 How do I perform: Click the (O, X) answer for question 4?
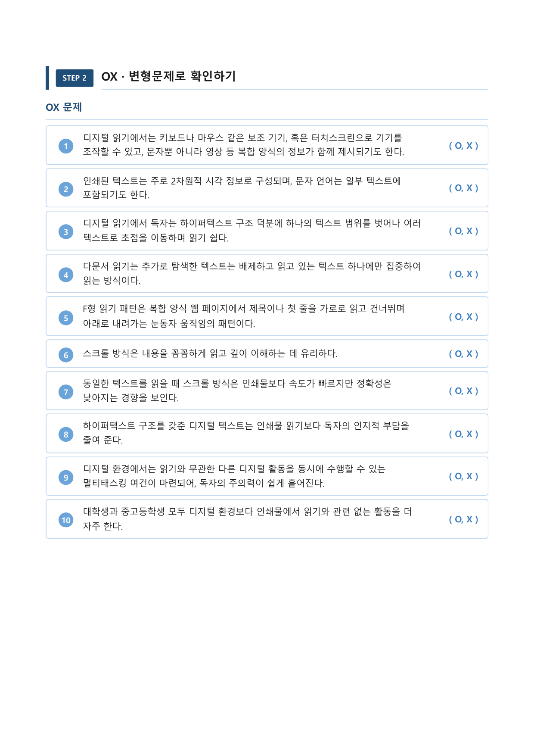tap(463, 274)
